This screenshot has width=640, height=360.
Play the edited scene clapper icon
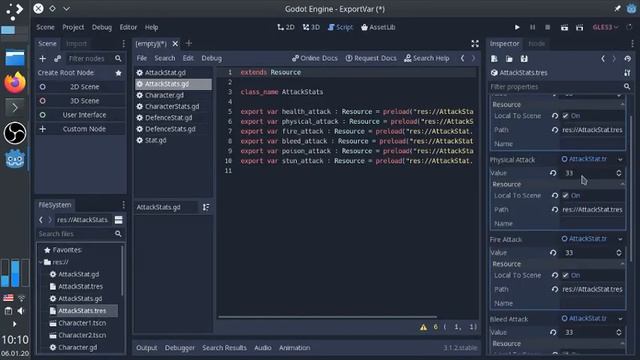pyautogui.click(x=564, y=27)
